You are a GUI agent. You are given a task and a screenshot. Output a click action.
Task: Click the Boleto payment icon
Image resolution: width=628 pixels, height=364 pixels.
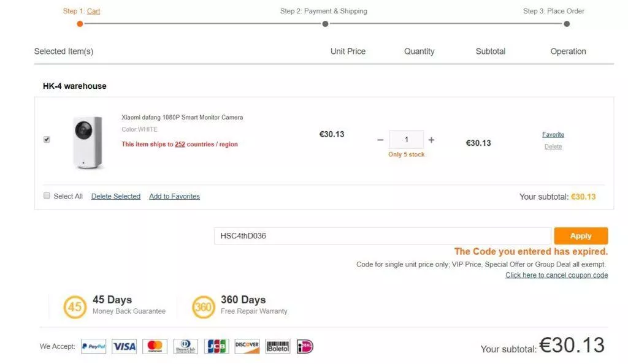[278, 346]
